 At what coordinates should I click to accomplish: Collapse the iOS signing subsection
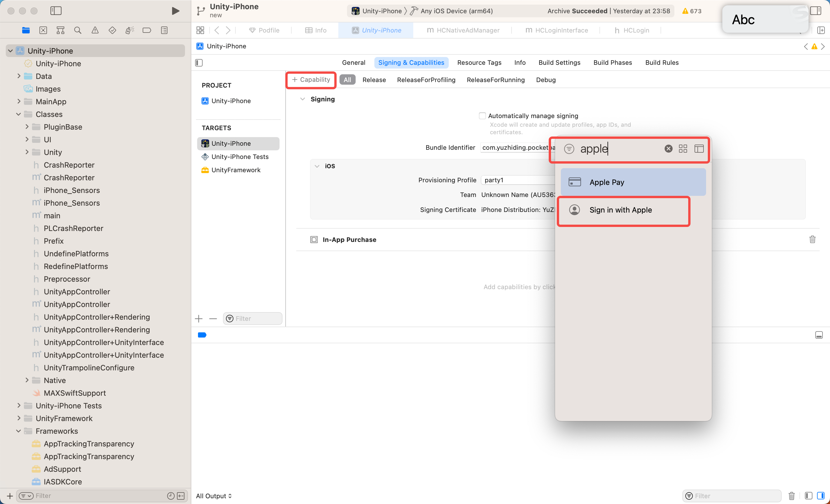(317, 166)
